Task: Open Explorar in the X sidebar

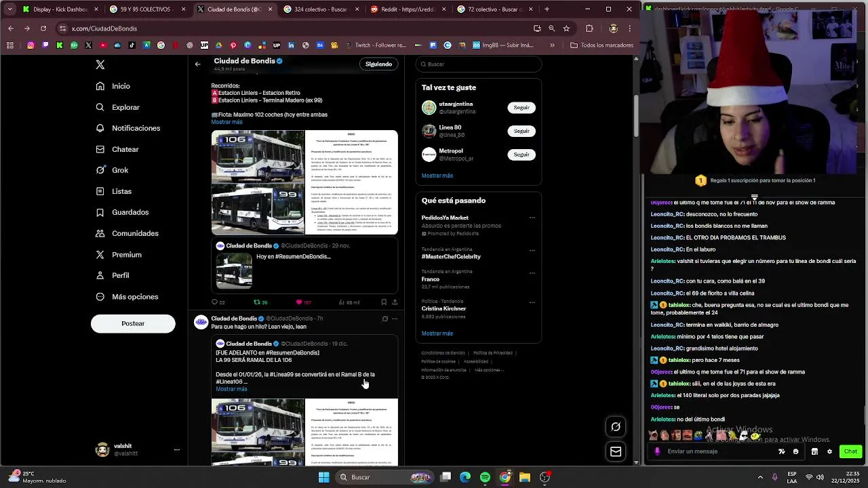Action: [118, 107]
